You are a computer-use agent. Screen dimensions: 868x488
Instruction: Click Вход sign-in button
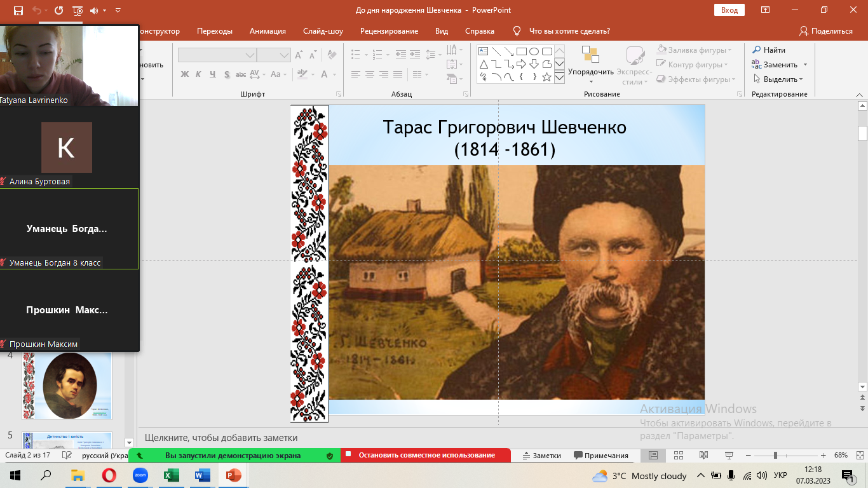[729, 10]
